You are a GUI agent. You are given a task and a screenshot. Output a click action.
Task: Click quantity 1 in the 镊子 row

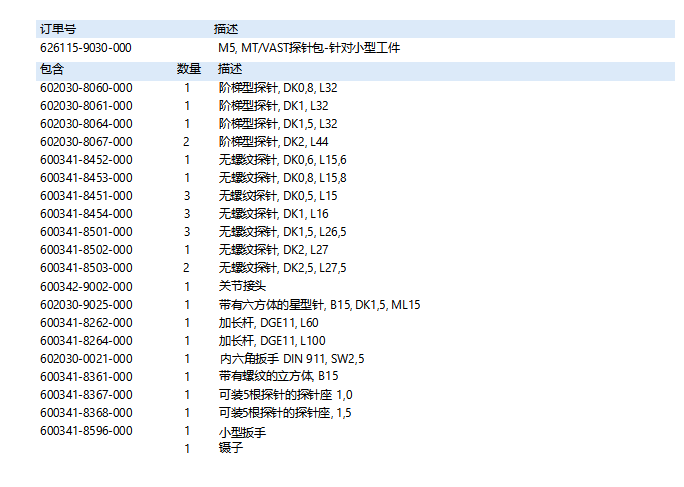(187, 448)
